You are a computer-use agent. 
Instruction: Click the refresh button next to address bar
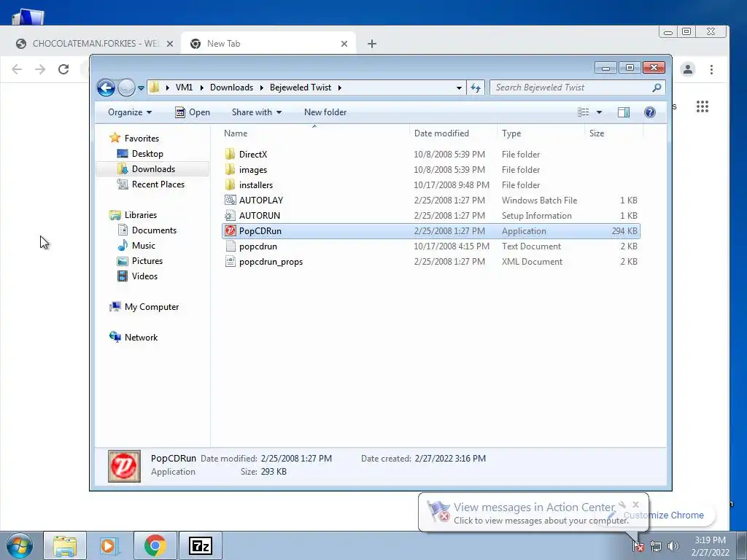(x=476, y=87)
